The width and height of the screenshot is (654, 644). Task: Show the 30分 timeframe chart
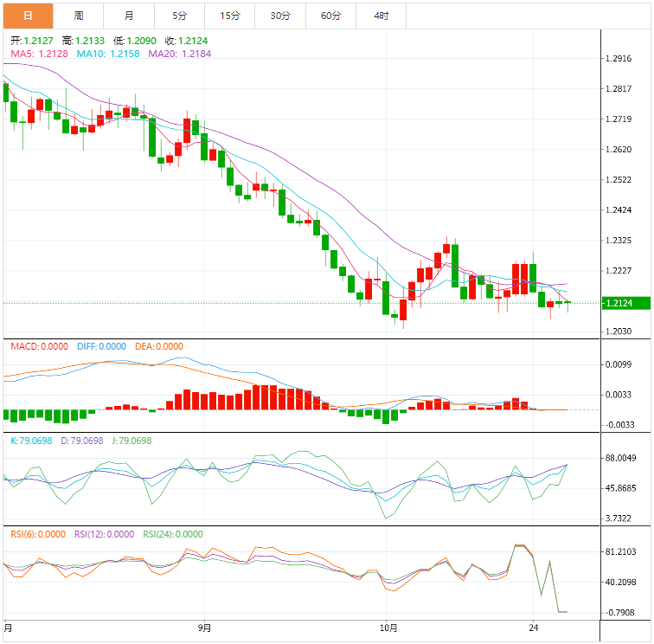point(280,16)
